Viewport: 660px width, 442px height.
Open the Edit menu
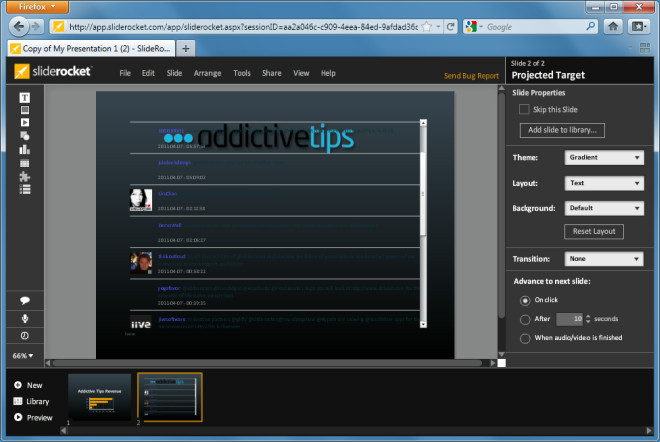(x=148, y=73)
